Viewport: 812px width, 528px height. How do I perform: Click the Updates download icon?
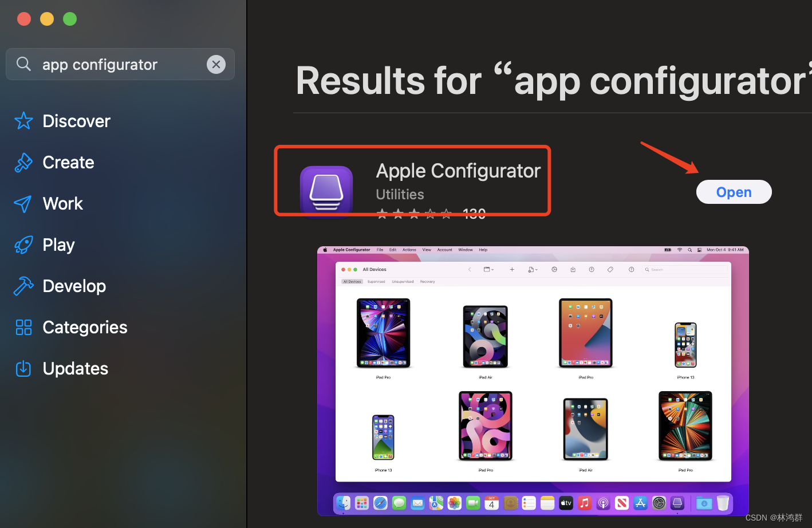(23, 368)
